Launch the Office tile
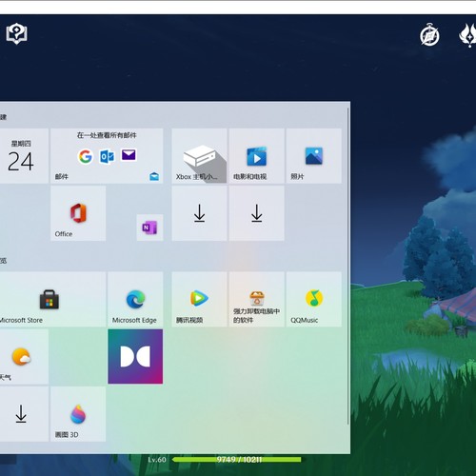 point(78,213)
